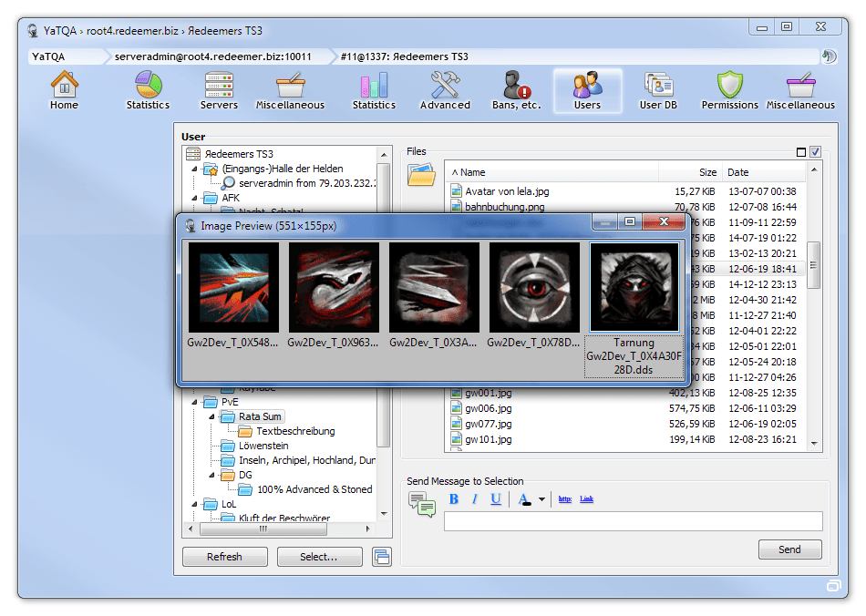Image resolution: width=866 pixels, height=616 pixels.
Task: Open the Permissions shield icon
Action: (729, 91)
